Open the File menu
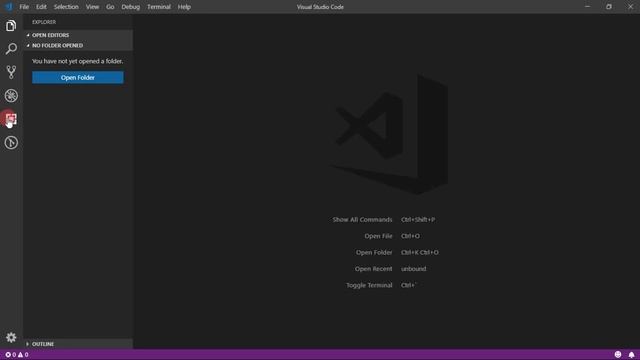 pyautogui.click(x=24, y=7)
